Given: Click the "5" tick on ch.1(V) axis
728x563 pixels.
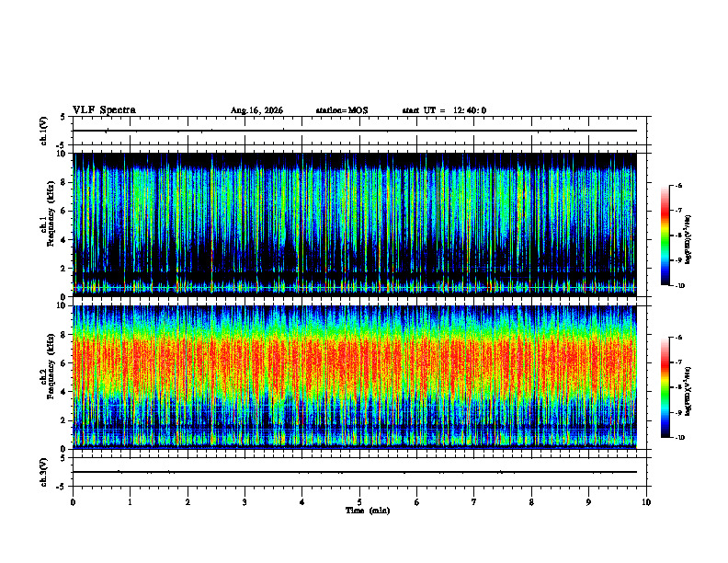Looking at the screenshot, I should pyautogui.click(x=63, y=117).
